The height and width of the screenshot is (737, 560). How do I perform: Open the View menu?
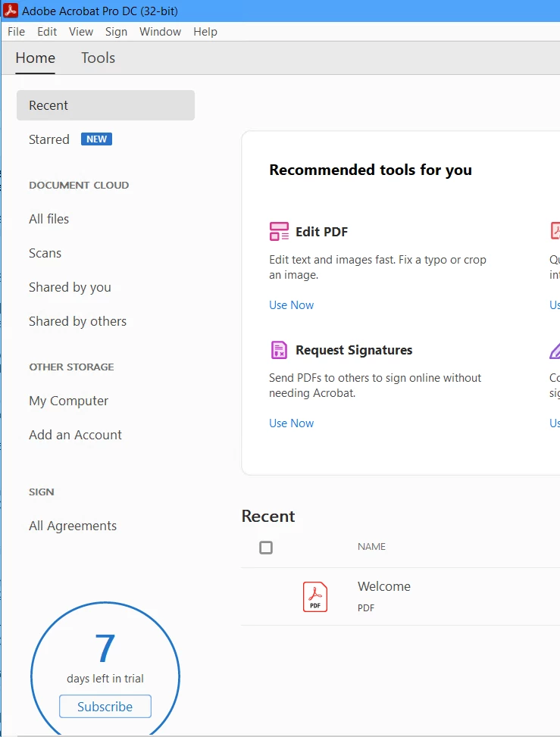81,32
